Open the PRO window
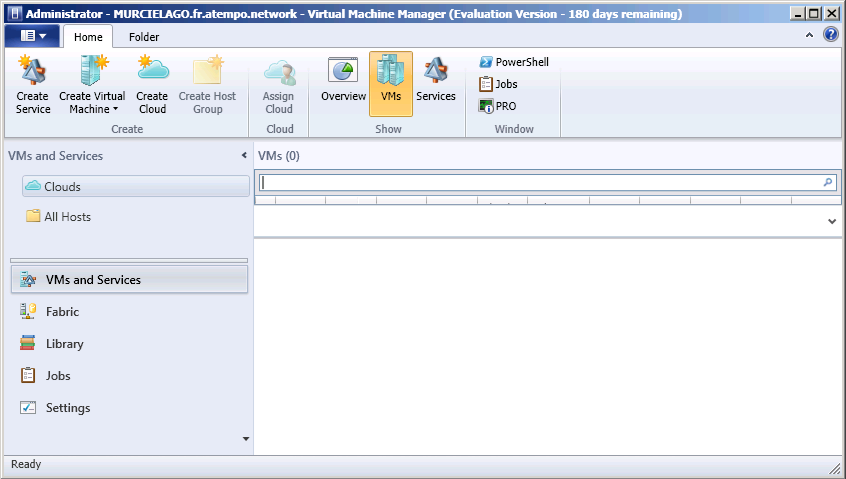 click(x=497, y=106)
